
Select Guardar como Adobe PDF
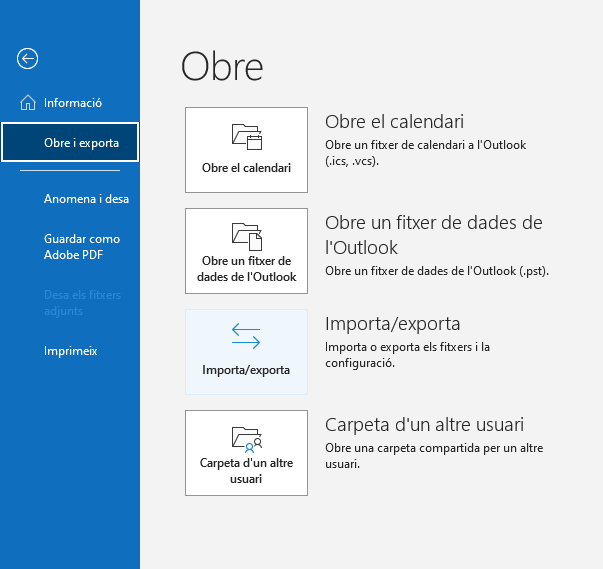coord(81,246)
